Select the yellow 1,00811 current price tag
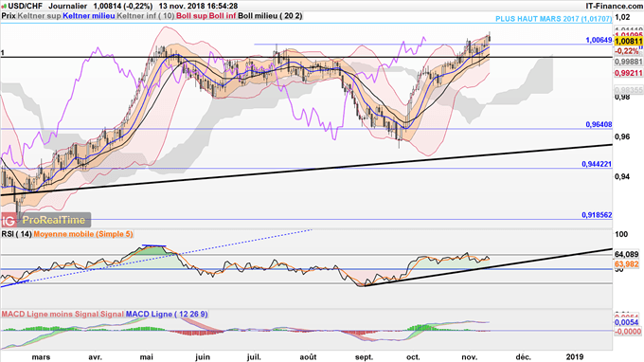644x362 pixels. point(629,41)
